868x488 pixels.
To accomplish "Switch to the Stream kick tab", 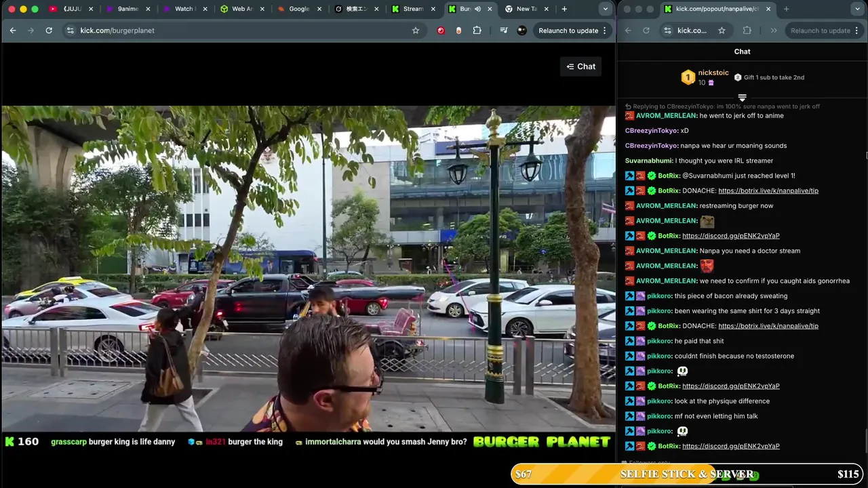I will coord(412,9).
